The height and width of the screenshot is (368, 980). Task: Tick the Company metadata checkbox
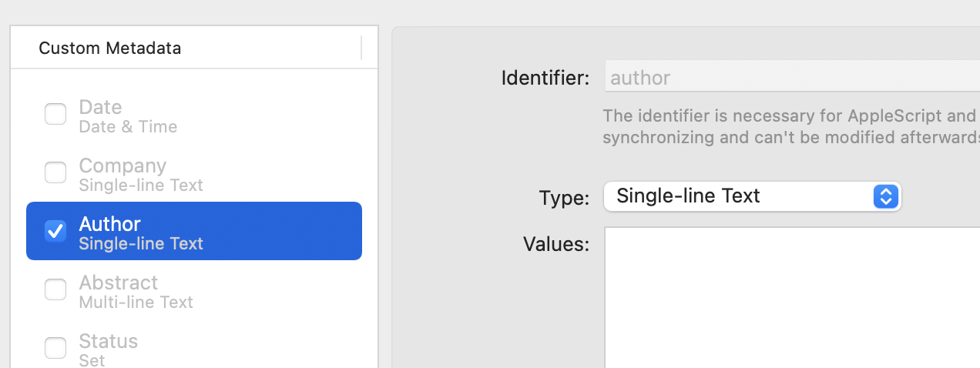coord(55,173)
